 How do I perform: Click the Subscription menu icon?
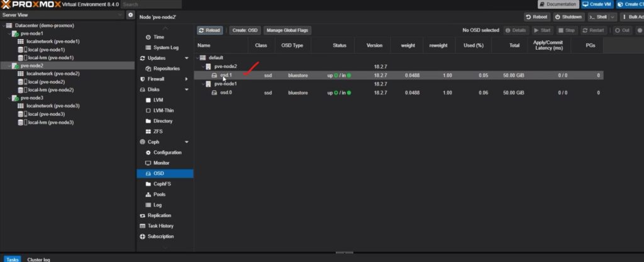143,237
